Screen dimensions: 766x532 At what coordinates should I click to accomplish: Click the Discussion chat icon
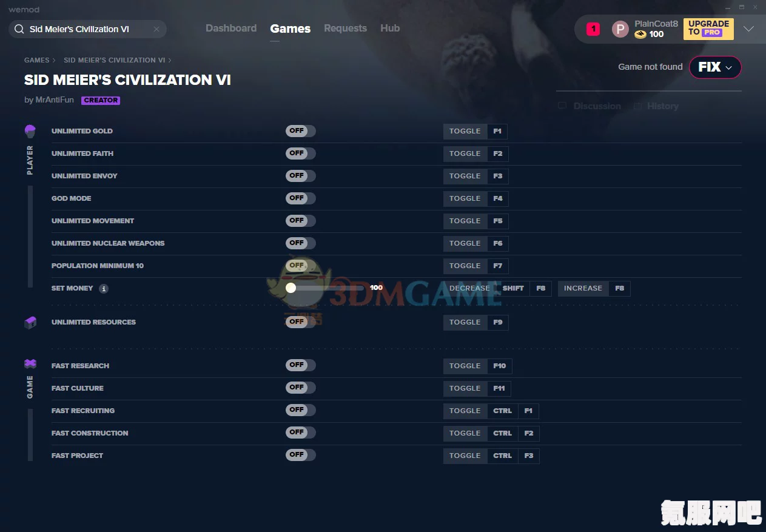tap(562, 106)
